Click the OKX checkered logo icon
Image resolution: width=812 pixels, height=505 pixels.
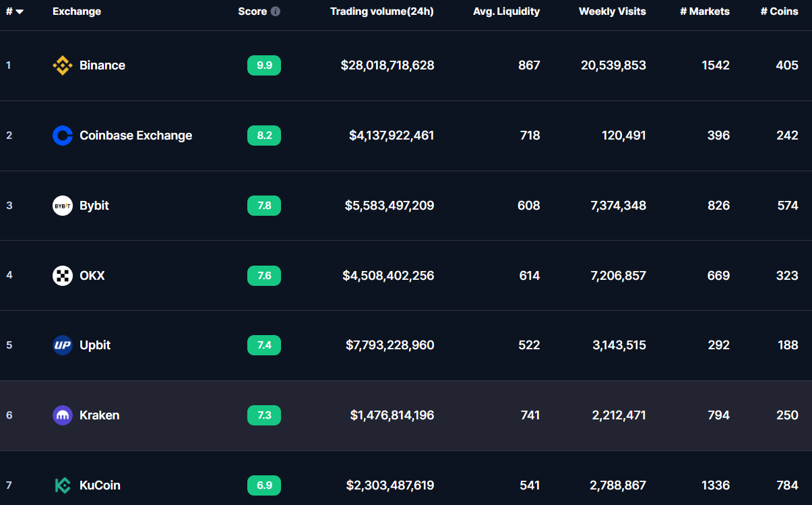(x=63, y=276)
